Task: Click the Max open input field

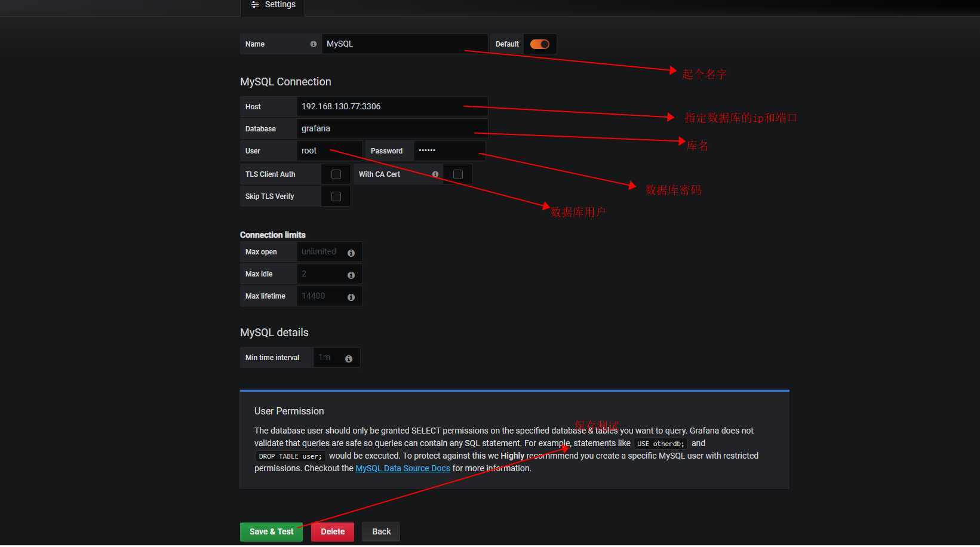Action: coord(330,252)
